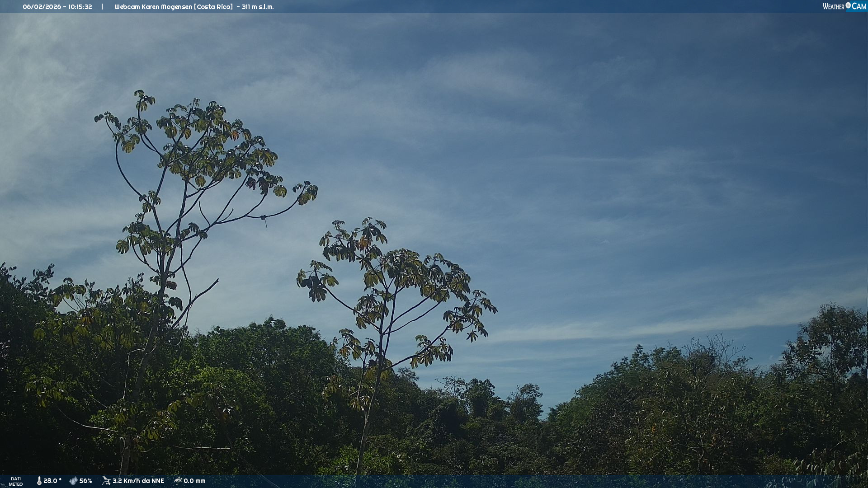Click the rain umbrella precipitation icon
This screenshot has width=868, height=488.
pos(178,481)
